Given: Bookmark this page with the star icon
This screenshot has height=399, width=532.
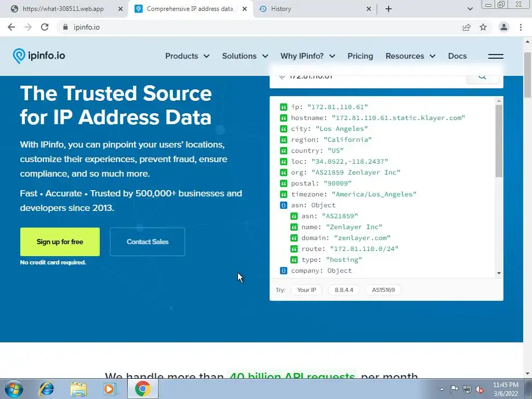Looking at the screenshot, I should click(x=483, y=27).
